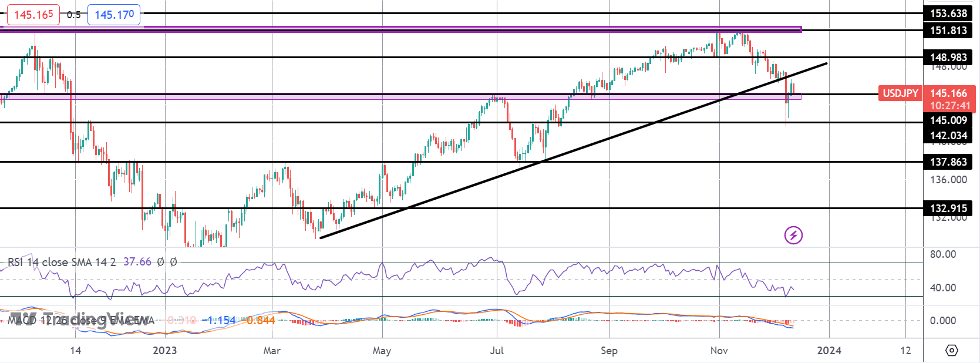Screen dimensions: 980x363
Task: Click the purple lightning bolt icon
Action: 794,236
